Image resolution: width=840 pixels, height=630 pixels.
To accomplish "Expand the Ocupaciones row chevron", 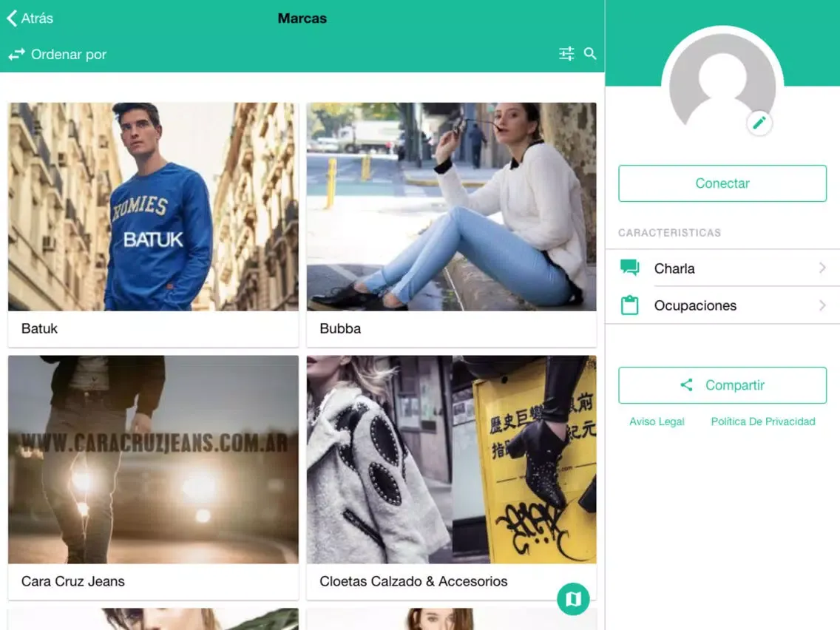I will click(822, 305).
